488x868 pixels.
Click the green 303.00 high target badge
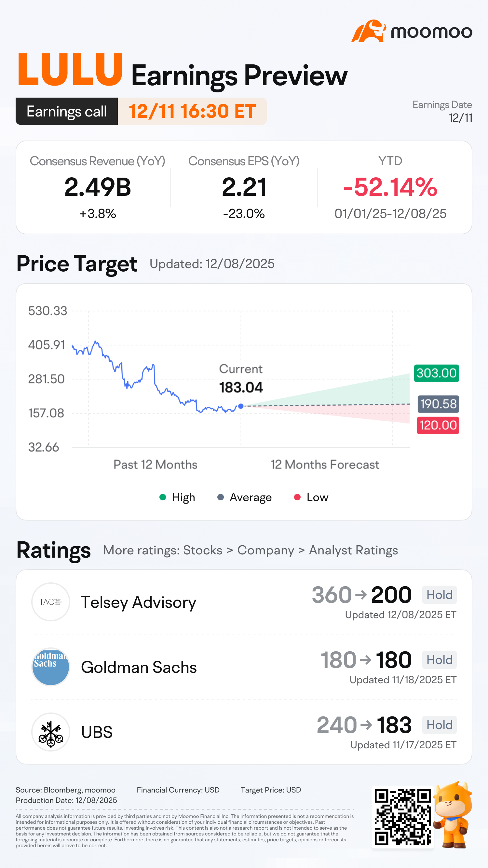(x=437, y=373)
